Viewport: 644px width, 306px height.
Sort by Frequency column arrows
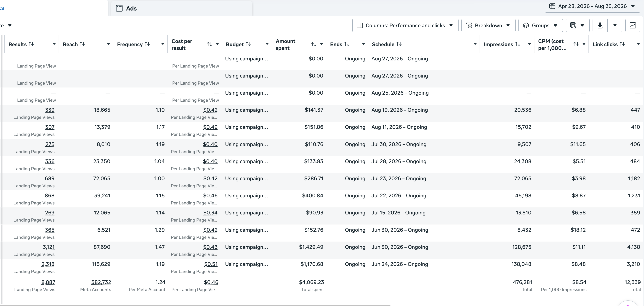(x=147, y=44)
